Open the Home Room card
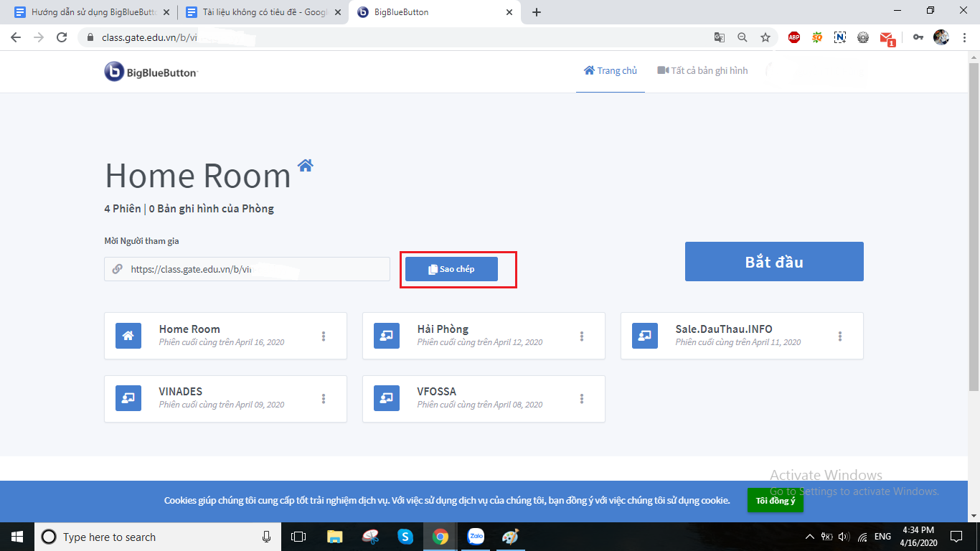This screenshot has height=551, width=980. coord(225,335)
